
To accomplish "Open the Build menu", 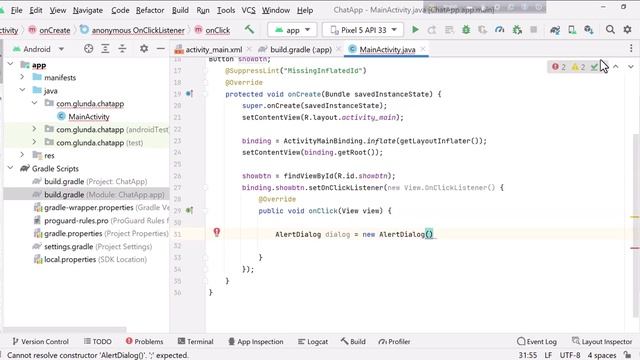I will tap(180, 10).
